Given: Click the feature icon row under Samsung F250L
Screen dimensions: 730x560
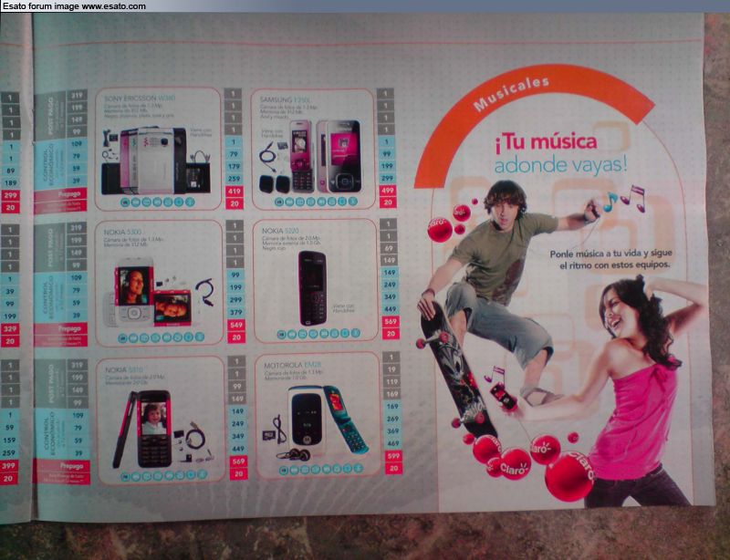Looking at the screenshot, I should point(316,201).
